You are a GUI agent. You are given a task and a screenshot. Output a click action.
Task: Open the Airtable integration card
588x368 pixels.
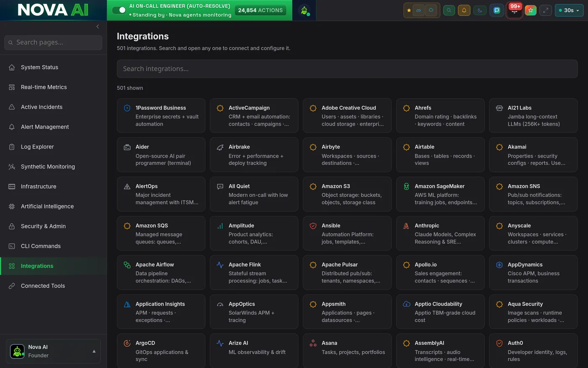click(440, 155)
